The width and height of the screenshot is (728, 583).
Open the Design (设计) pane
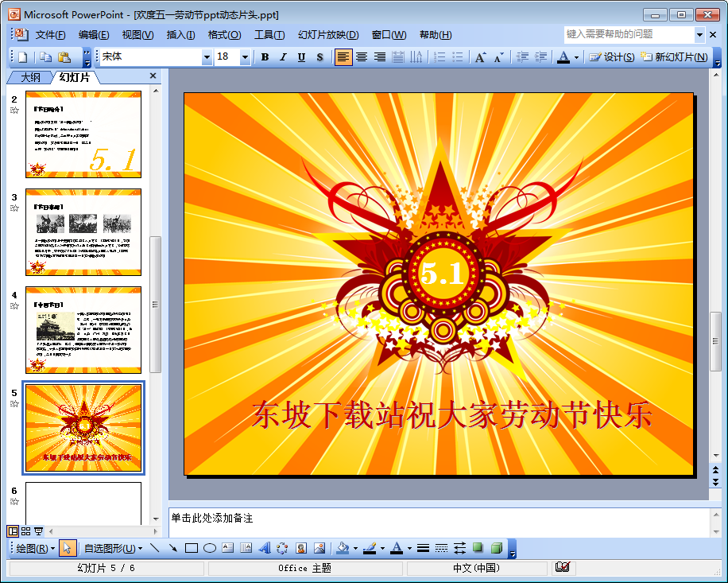tap(612, 57)
